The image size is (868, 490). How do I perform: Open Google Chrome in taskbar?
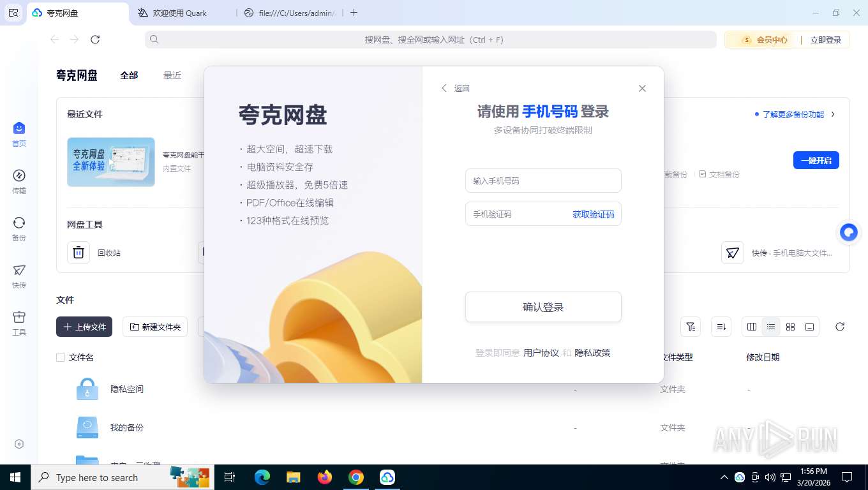tap(356, 477)
